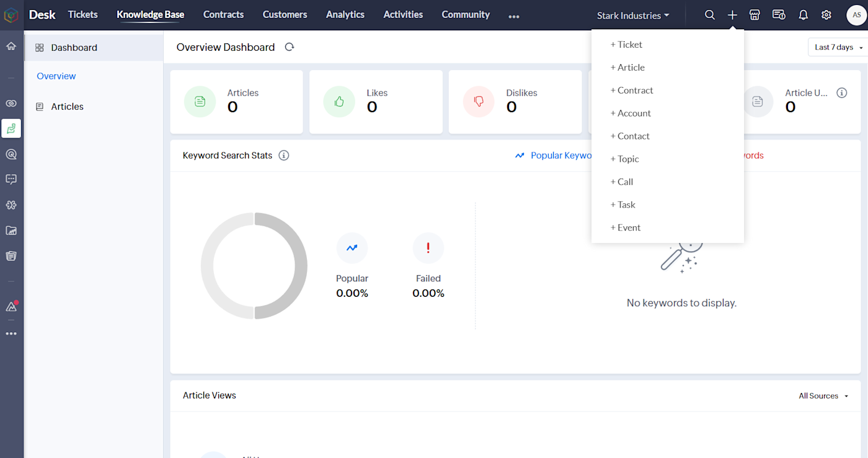Click the thumbs-up Likes icon
868x458 pixels.
(339, 102)
